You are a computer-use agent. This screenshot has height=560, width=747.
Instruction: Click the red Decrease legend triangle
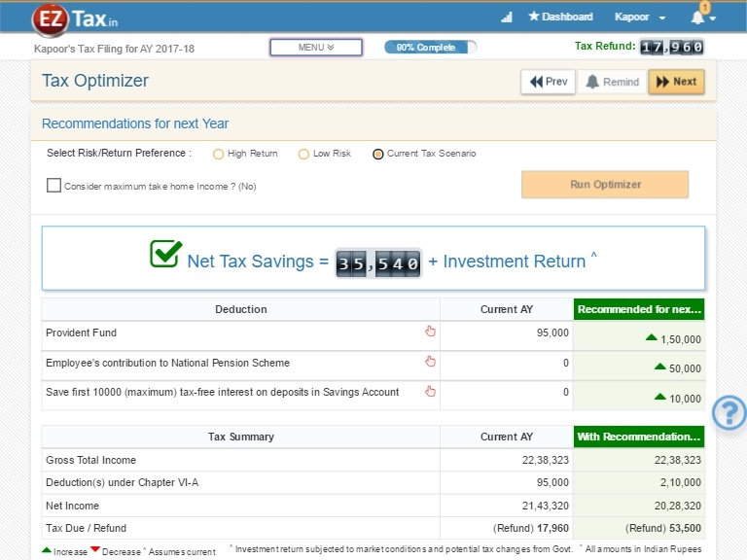[x=94, y=549]
